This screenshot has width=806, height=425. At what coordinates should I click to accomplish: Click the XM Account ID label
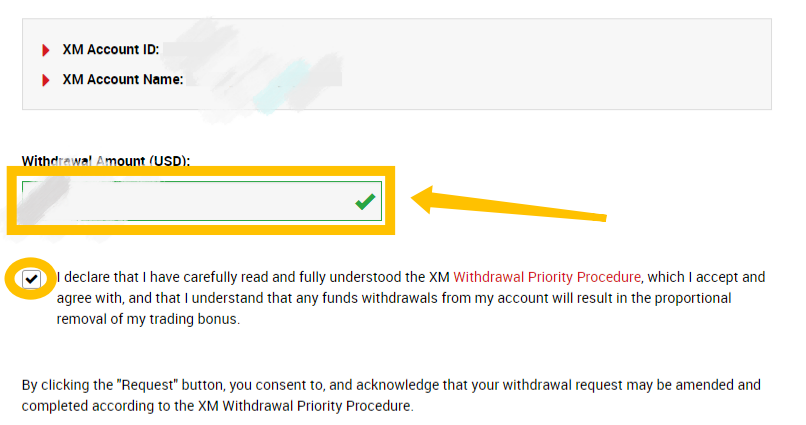(110, 50)
